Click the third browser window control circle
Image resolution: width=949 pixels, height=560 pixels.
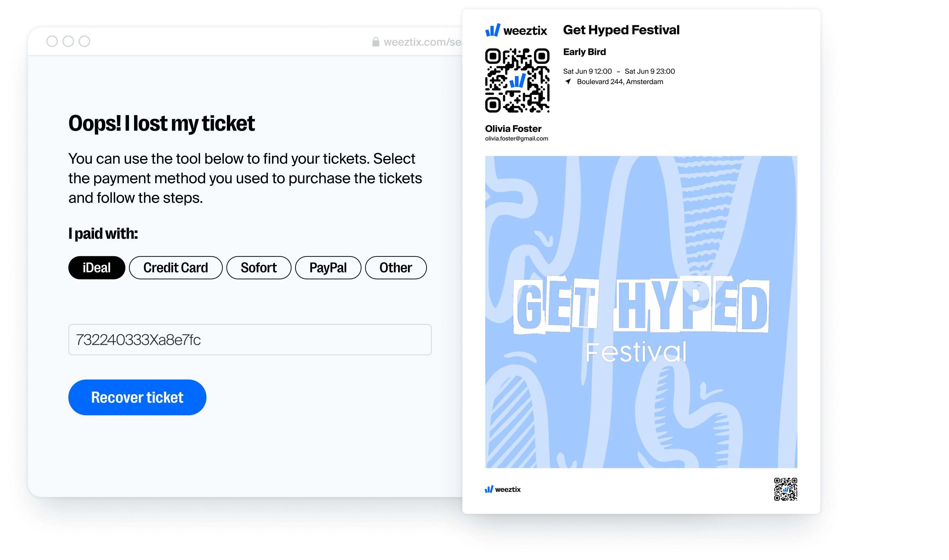[x=85, y=41]
